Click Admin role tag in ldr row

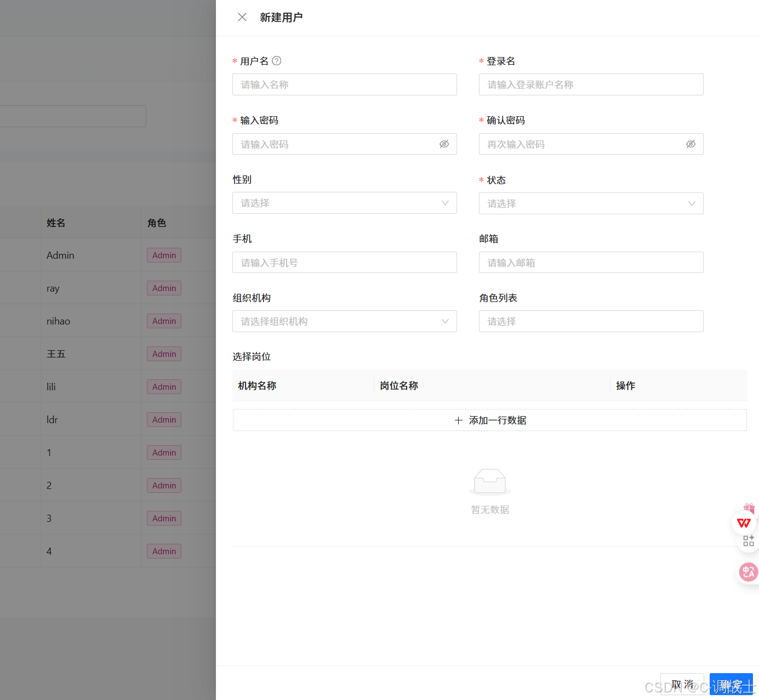point(164,420)
